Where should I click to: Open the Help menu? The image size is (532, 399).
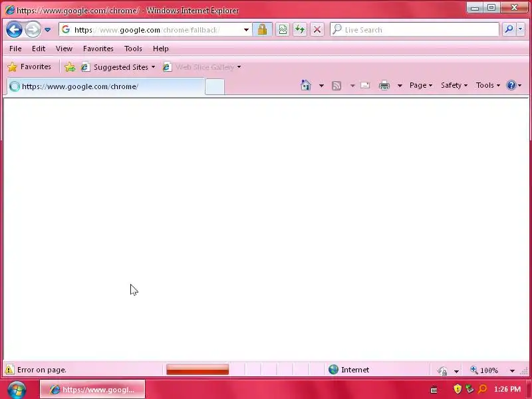160,49
